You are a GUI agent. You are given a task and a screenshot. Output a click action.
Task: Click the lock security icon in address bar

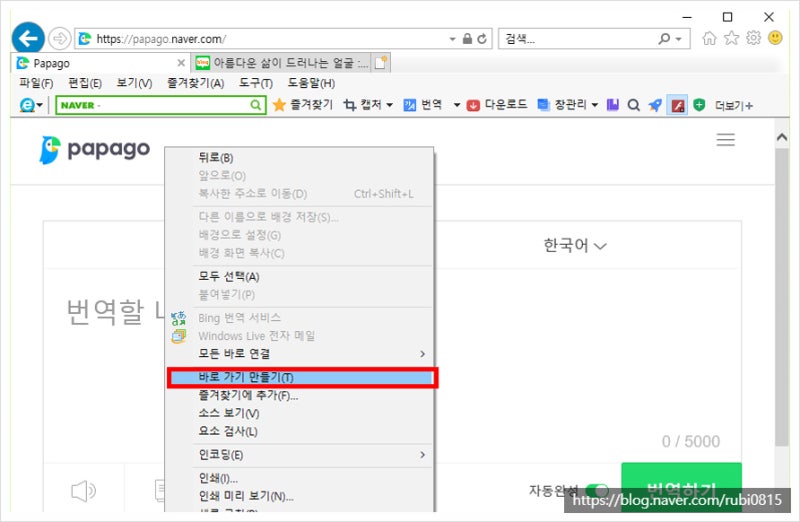tap(467, 39)
